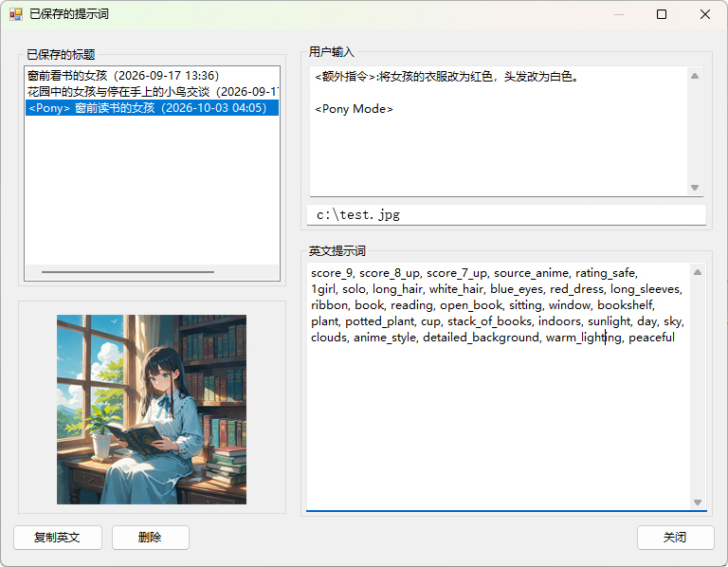728x567 pixels.
Task: Click the horizontal scrollbar of the saved titles list
Action: (128, 272)
